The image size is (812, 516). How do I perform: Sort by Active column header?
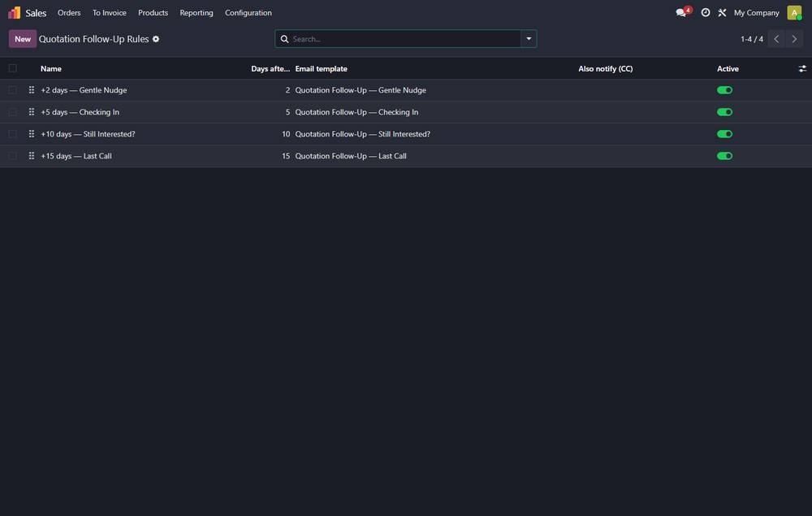tap(728, 68)
